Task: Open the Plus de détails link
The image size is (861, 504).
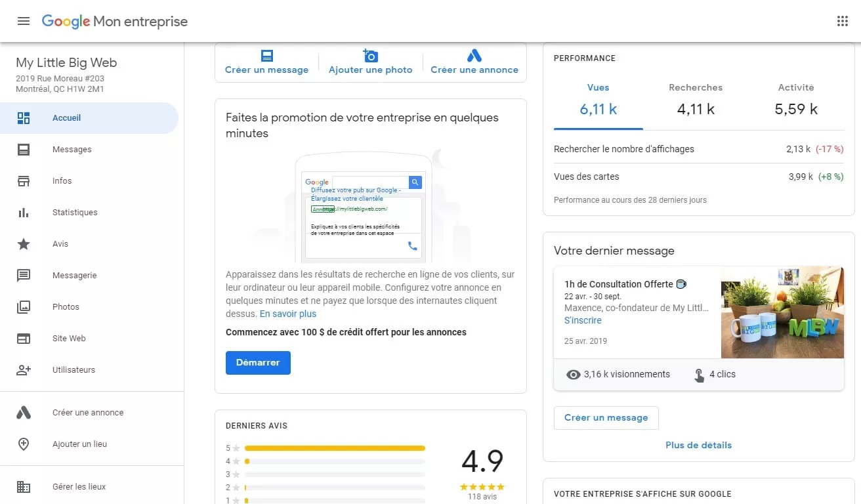Action: (x=698, y=445)
